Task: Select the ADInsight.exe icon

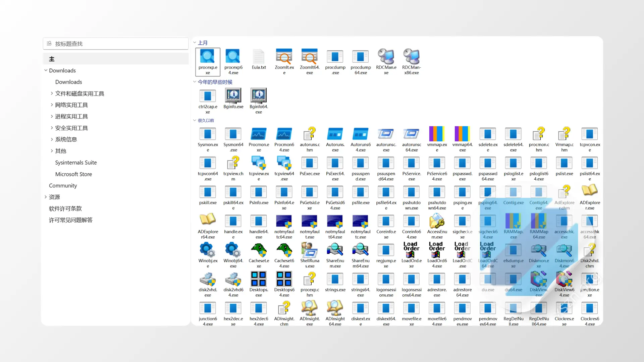Action: pyautogui.click(x=310, y=308)
